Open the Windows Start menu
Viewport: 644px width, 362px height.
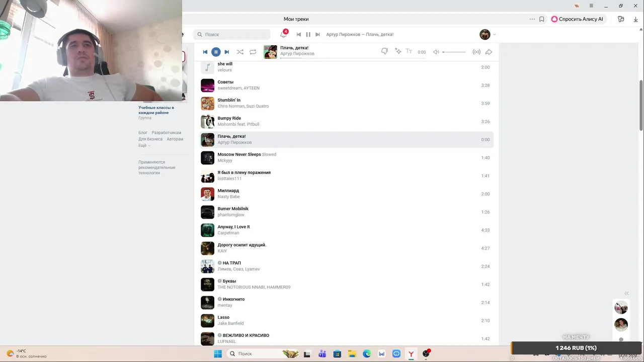click(218, 354)
